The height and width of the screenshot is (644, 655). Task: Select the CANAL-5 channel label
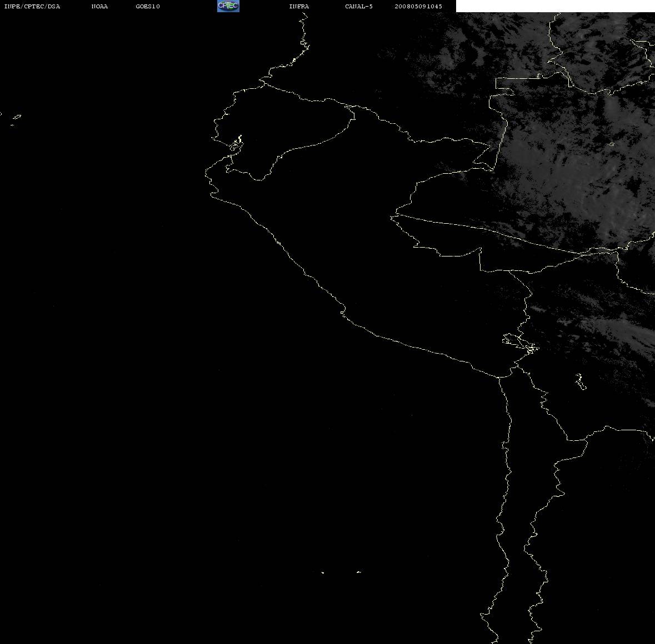pos(359,6)
